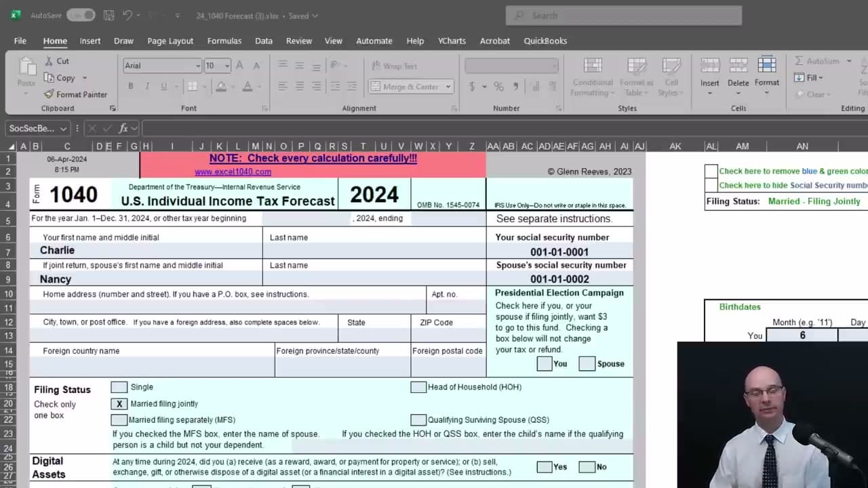
Task: Click the AutoSum button
Action: coord(818,61)
